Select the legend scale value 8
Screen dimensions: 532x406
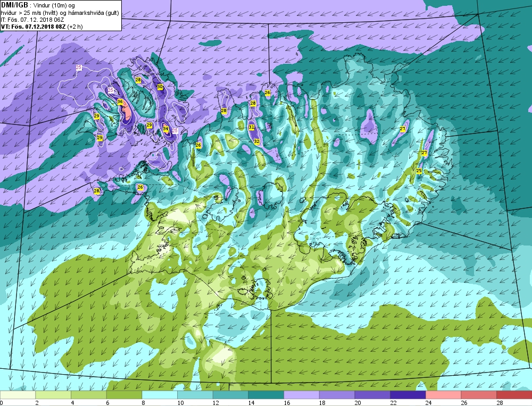pyautogui.click(x=143, y=403)
